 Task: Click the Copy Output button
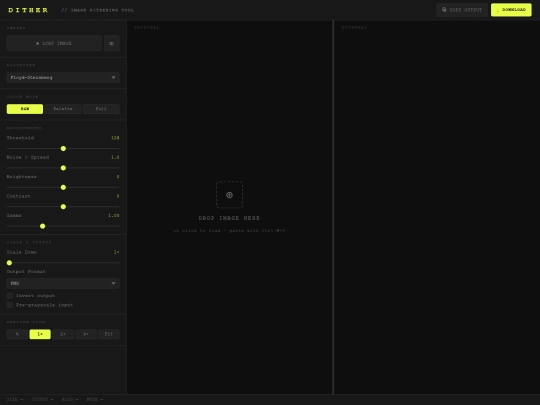(462, 10)
